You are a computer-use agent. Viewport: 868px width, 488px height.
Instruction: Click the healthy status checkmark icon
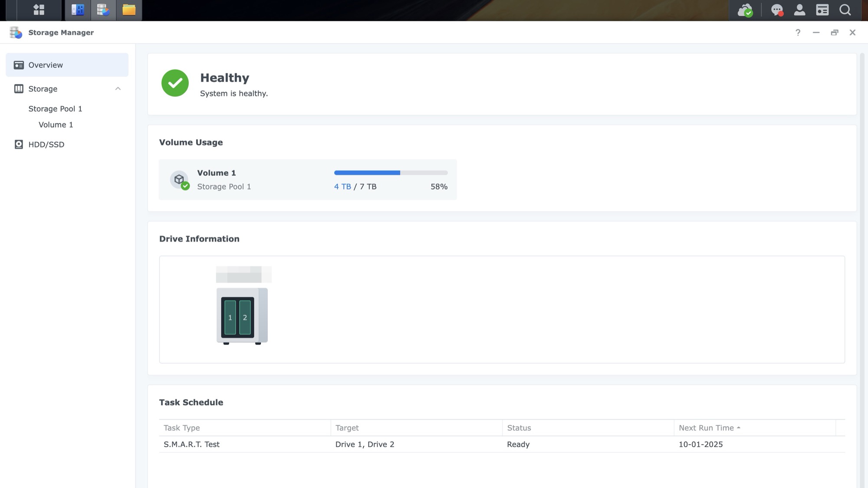tap(174, 83)
